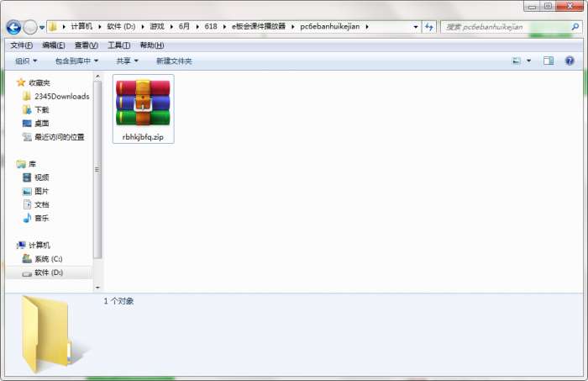Viewport: 588px width, 381px height.
Task: Refresh the folder view
Action: 429,27
